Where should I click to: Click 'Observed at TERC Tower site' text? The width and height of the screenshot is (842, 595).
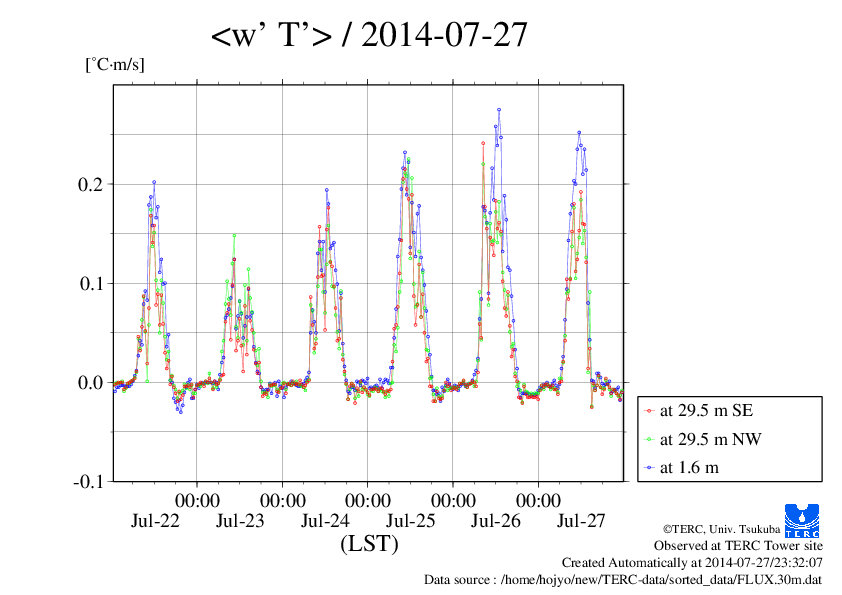(738, 546)
